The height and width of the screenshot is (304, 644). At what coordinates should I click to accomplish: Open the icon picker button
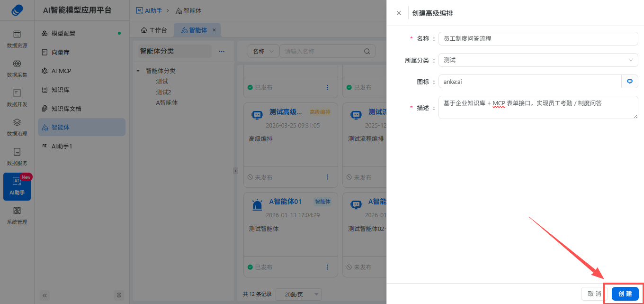(630, 82)
